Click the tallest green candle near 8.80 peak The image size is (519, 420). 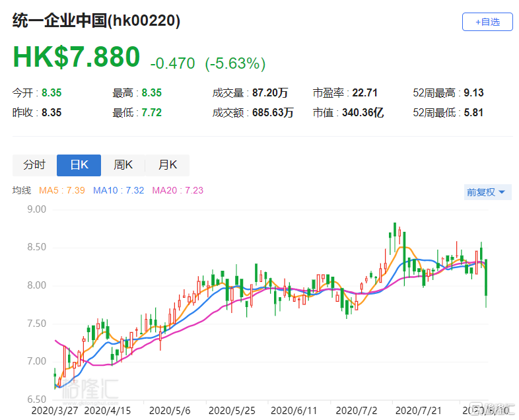point(395,229)
